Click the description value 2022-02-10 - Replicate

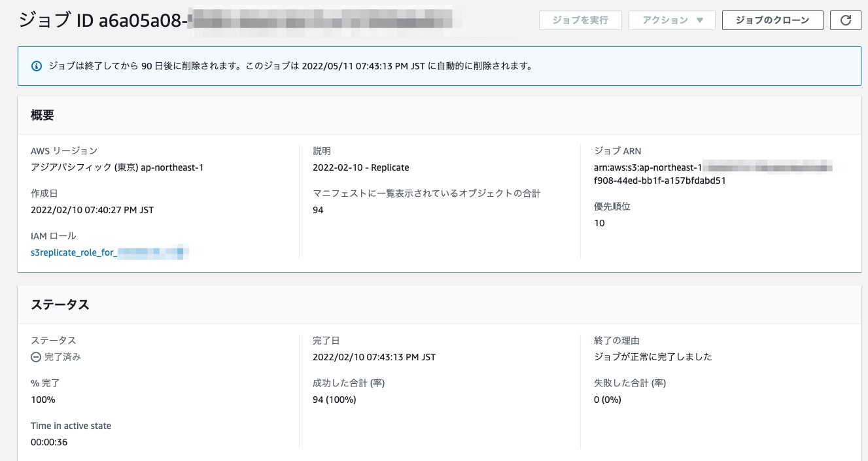pos(360,167)
